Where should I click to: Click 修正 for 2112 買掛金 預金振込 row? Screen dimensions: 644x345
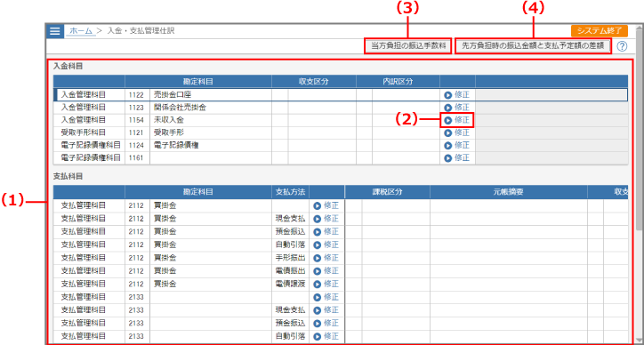[x=326, y=232]
